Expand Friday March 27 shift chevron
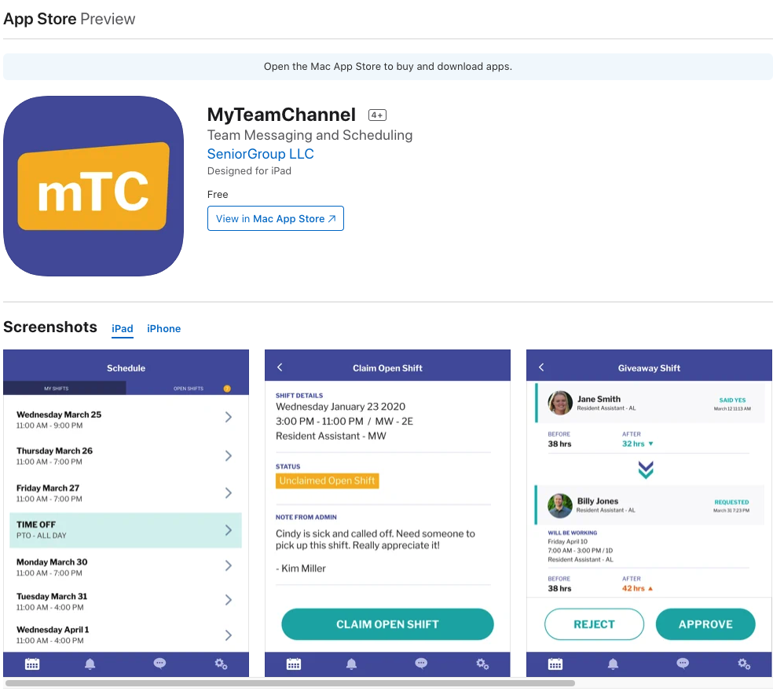This screenshot has height=695, width=784. [x=229, y=493]
